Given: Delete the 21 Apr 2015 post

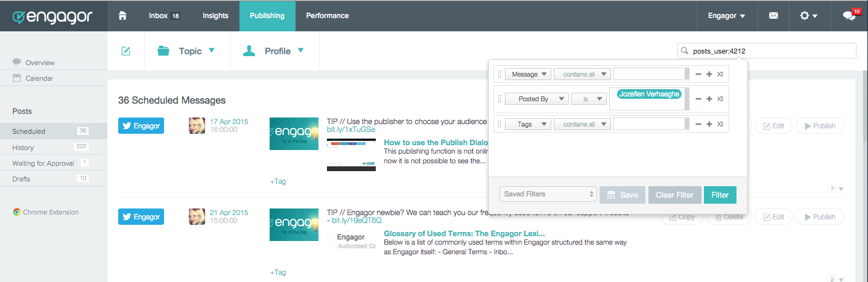Looking at the screenshot, I should (729, 217).
